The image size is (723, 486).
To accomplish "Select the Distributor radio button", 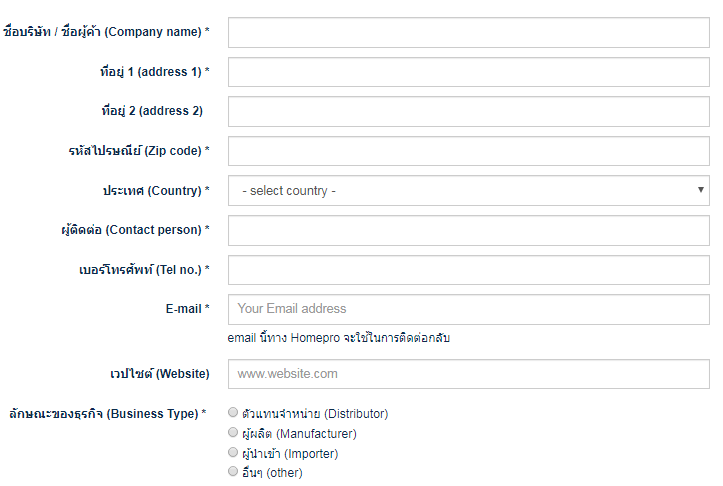I will point(233,412).
